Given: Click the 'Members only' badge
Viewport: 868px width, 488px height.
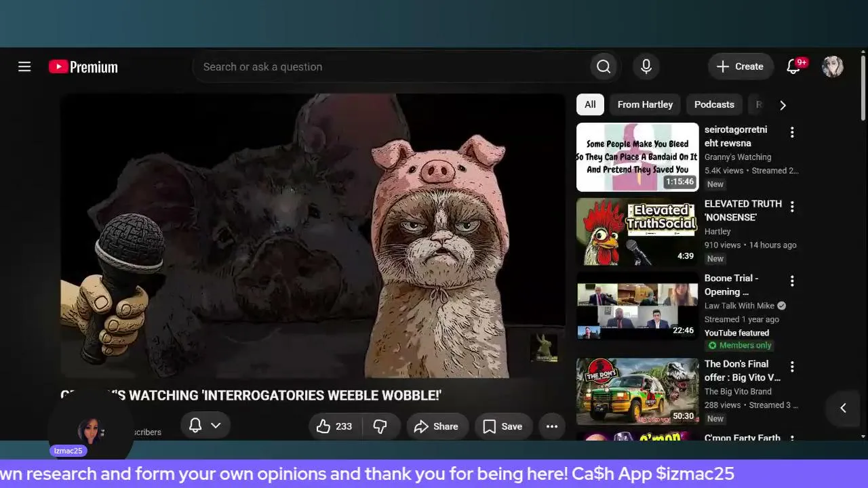Looking at the screenshot, I should (740, 346).
